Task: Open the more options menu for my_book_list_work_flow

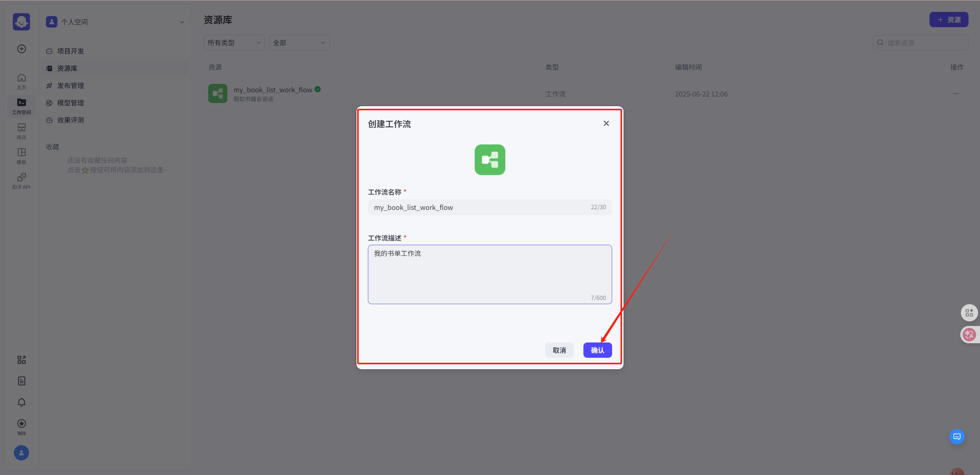Action: tap(956, 94)
